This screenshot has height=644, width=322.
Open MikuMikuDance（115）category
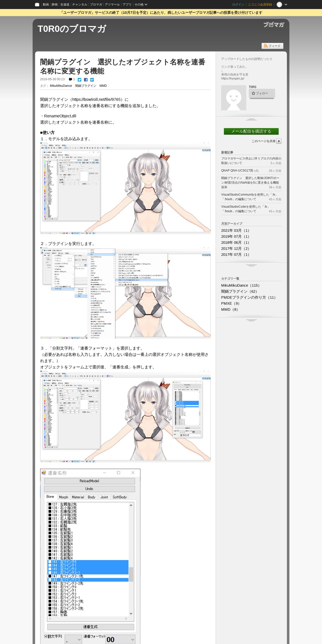pos(241,285)
